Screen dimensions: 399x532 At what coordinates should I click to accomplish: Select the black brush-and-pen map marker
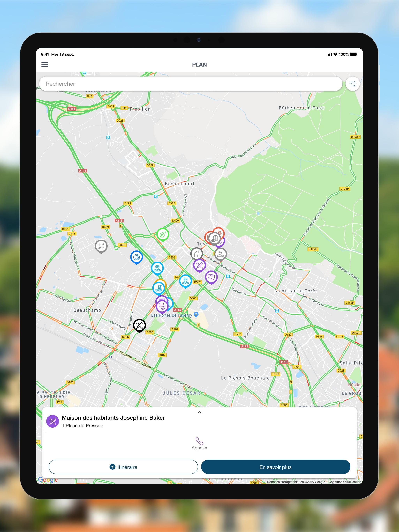tap(139, 326)
